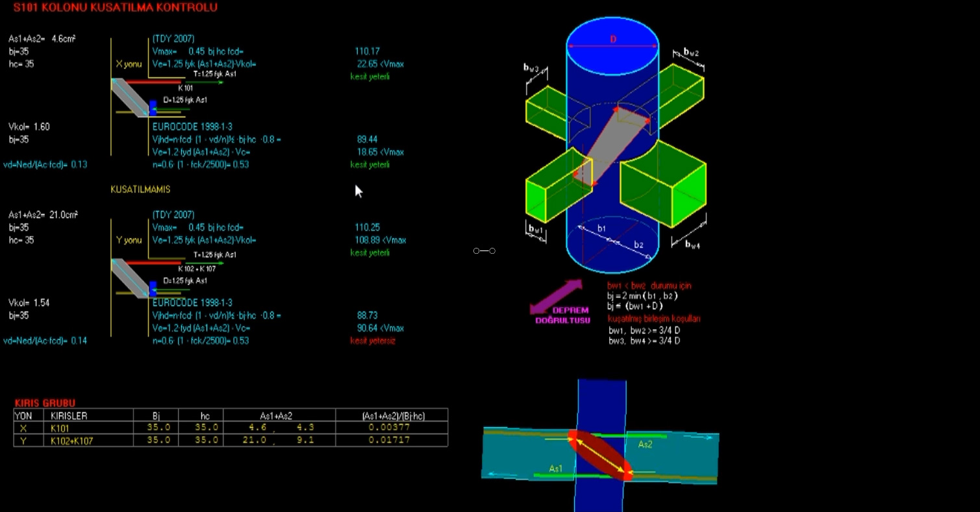Click the 'Y yonu' direction label

(x=129, y=240)
